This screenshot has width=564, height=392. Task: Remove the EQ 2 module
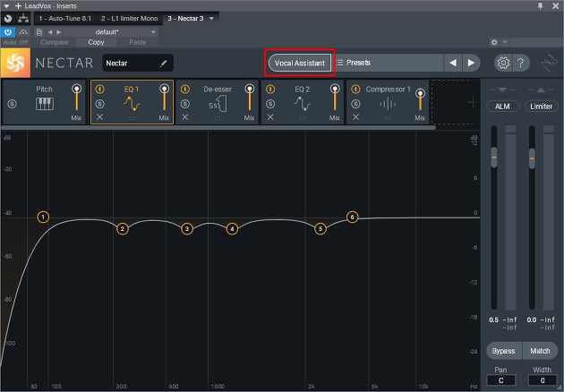click(x=270, y=117)
